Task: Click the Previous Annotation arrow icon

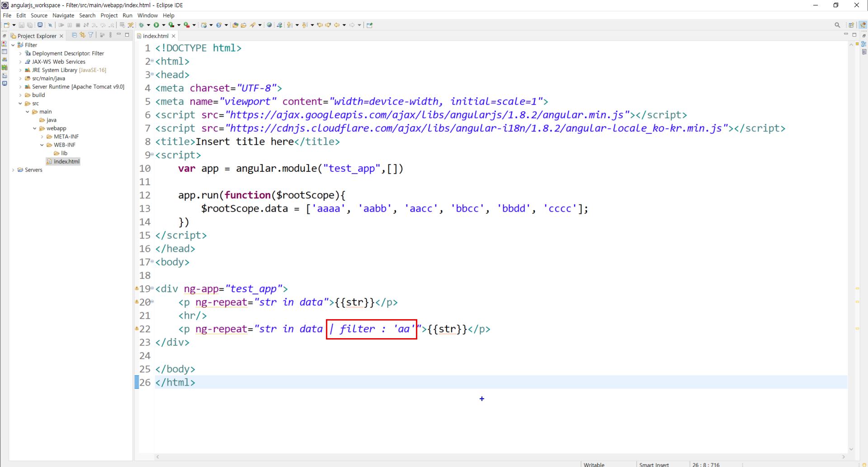Action: [305, 25]
